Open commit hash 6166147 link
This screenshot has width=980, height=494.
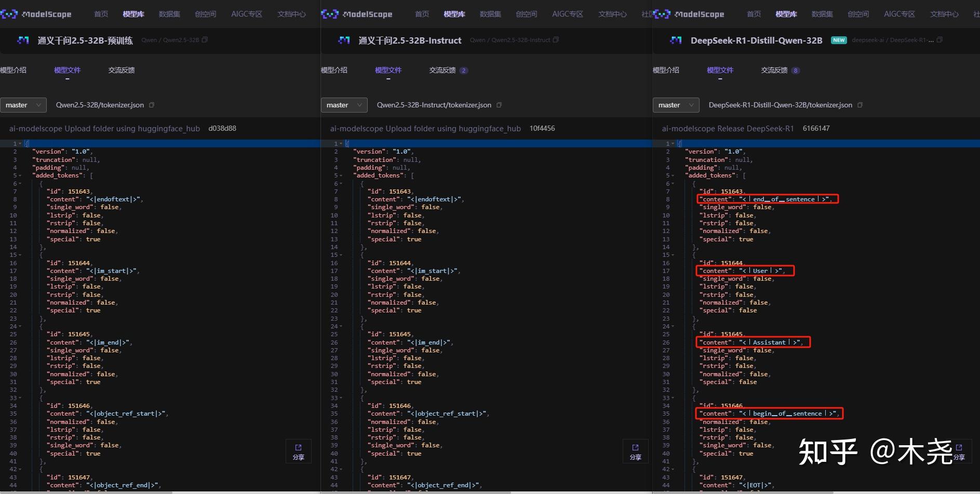816,129
